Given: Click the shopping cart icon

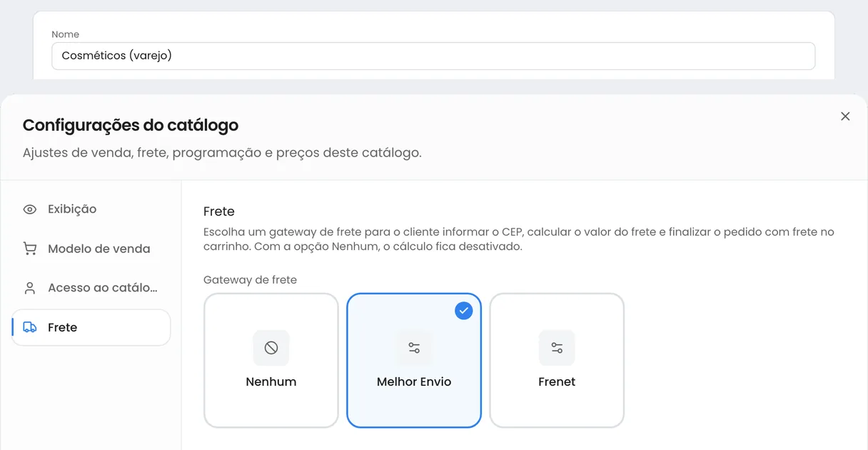Looking at the screenshot, I should 30,249.
